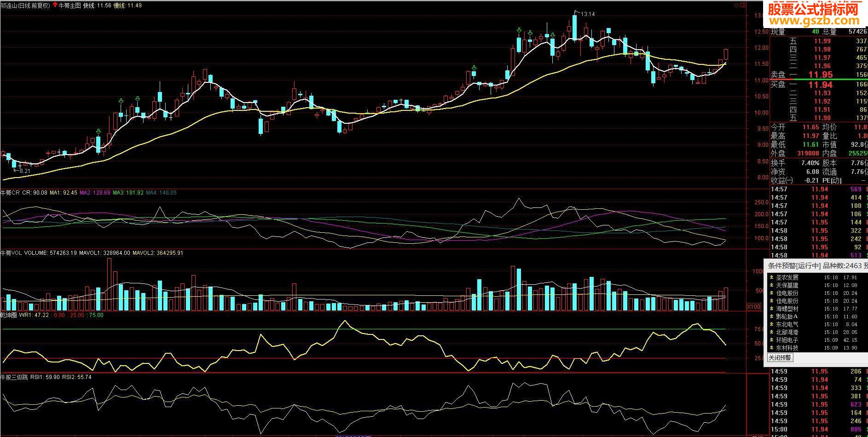This screenshot has height=437, width=868.
Task: Click the alert icon beside 天保基建
Action: (x=772, y=285)
